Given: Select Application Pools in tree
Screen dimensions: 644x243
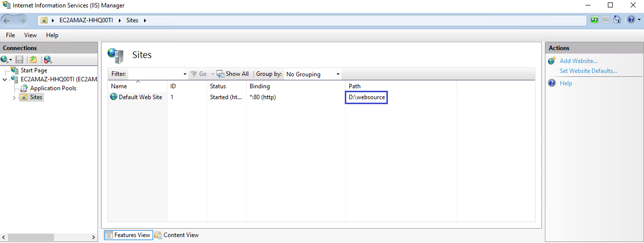Looking at the screenshot, I should (53, 88).
